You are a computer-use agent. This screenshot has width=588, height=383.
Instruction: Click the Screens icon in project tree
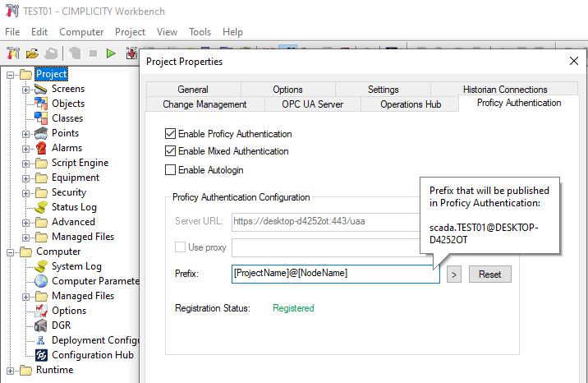pyautogui.click(x=40, y=89)
